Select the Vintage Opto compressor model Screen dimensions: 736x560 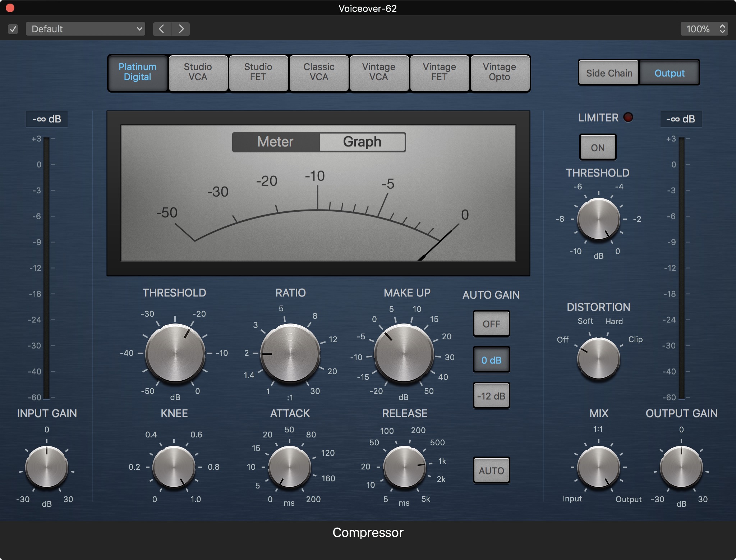pyautogui.click(x=499, y=72)
